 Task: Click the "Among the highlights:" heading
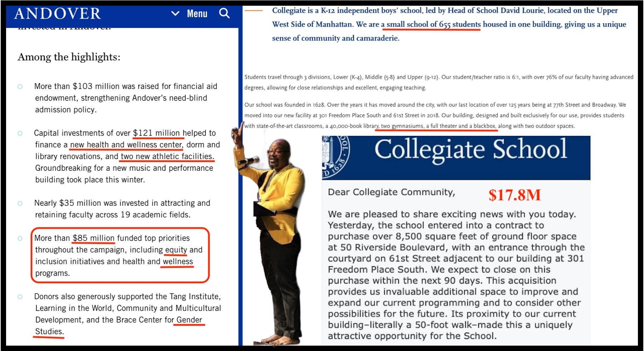69,57
